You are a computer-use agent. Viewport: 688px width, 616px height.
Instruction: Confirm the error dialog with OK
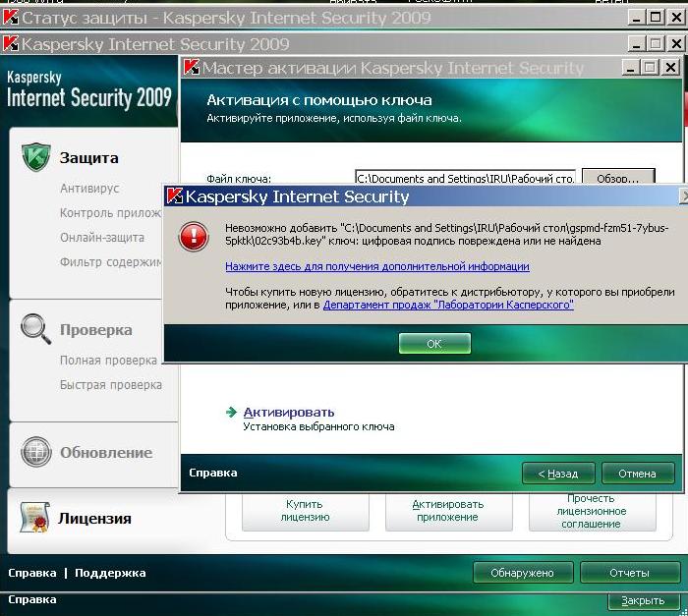pos(434,343)
